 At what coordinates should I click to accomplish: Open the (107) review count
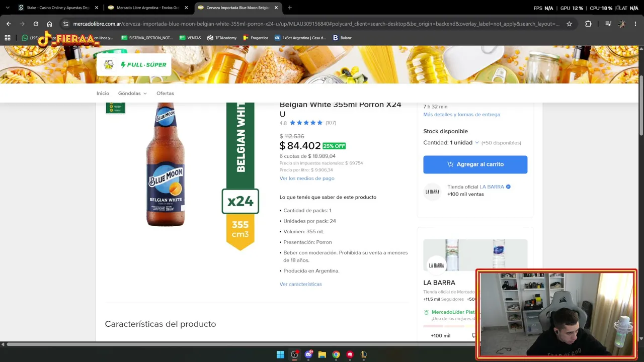(x=331, y=123)
